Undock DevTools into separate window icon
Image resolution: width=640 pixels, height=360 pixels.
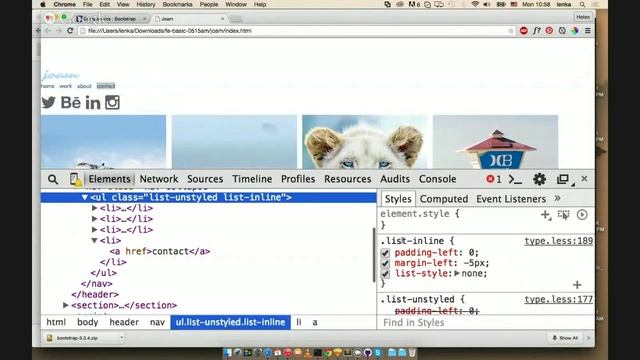[563, 179]
